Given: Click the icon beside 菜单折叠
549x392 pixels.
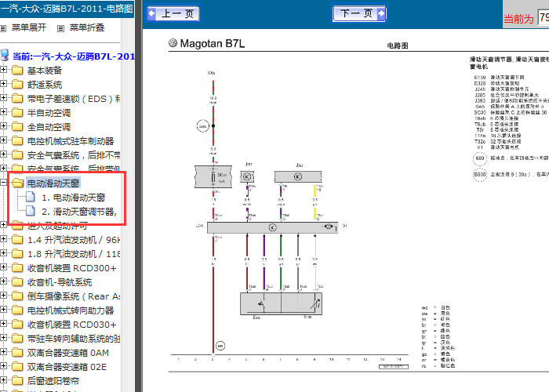Looking at the screenshot, I should pos(61,28).
